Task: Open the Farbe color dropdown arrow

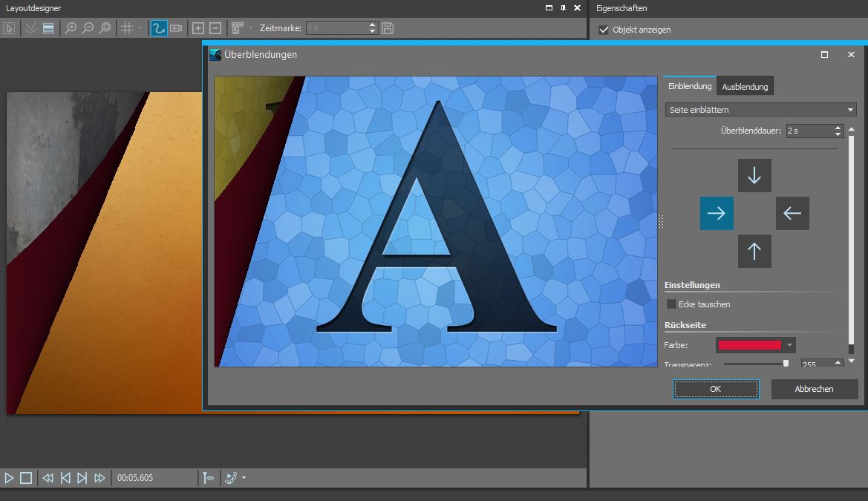Action: [789, 345]
